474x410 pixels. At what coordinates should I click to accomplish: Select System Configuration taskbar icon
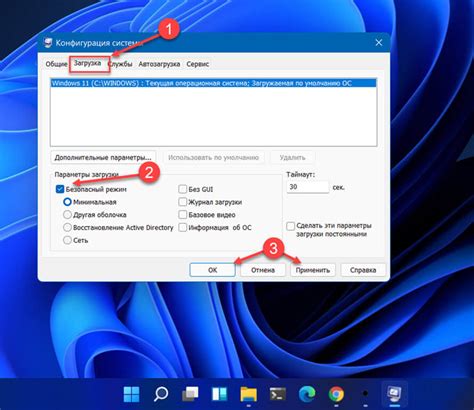(x=394, y=394)
